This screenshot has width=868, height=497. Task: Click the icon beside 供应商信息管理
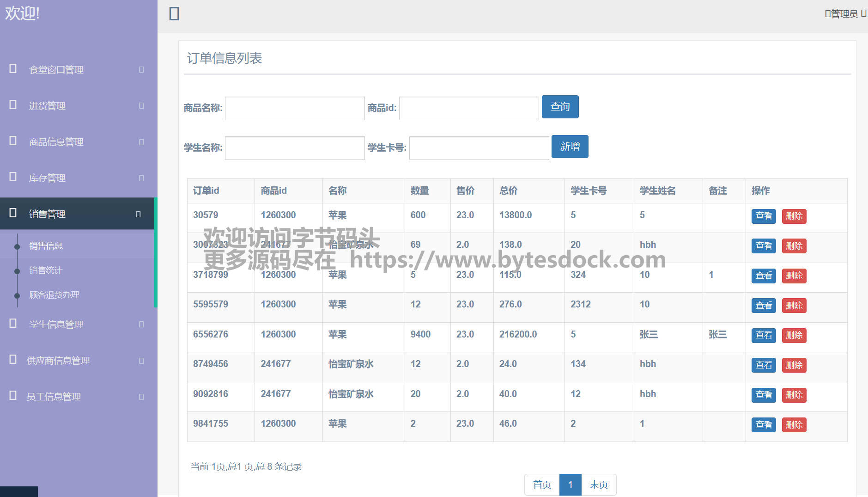[x=13, y=360]
